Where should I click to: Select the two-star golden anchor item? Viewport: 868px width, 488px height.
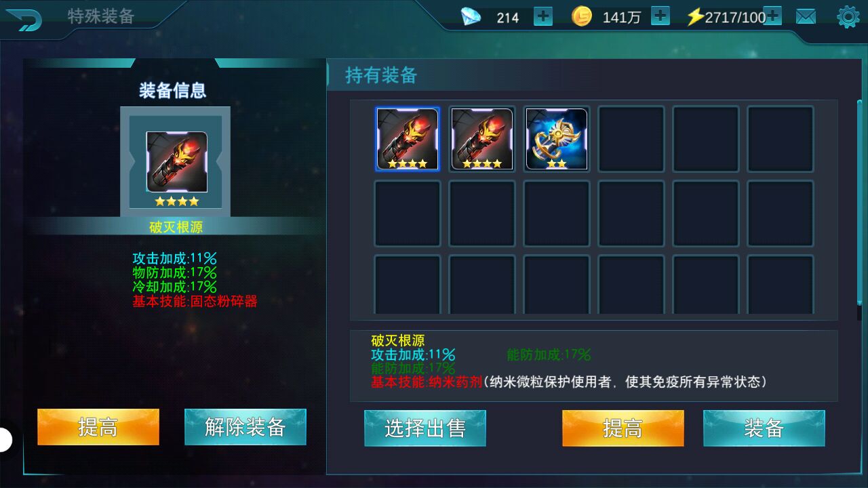pyautogui.click(x=557, y=139)
